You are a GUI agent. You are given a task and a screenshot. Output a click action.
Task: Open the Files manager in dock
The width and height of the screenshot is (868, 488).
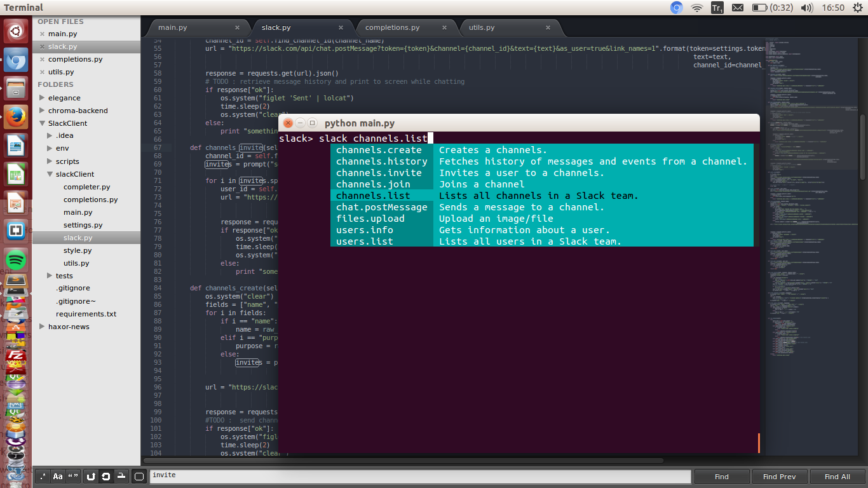coord(16,88)
